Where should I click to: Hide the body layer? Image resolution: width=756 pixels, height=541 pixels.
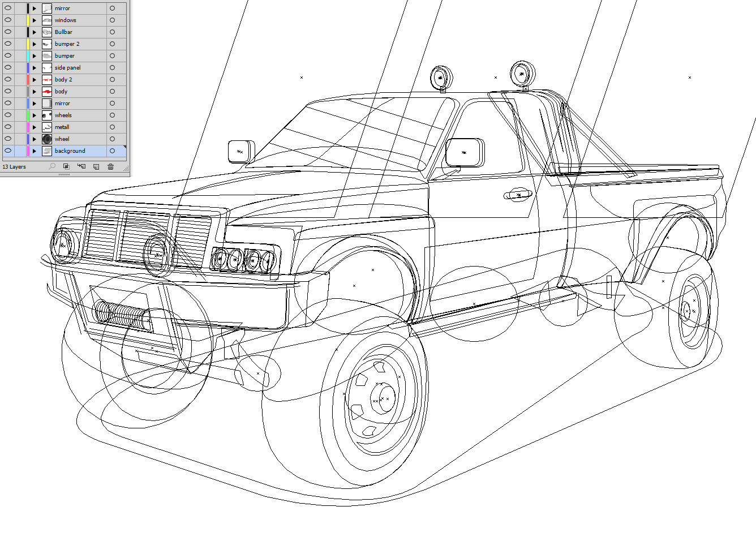pyautogui.click(x=7, y=91)
